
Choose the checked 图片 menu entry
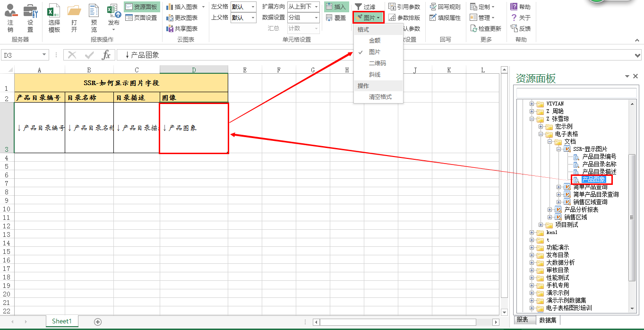tap(375, 52)
